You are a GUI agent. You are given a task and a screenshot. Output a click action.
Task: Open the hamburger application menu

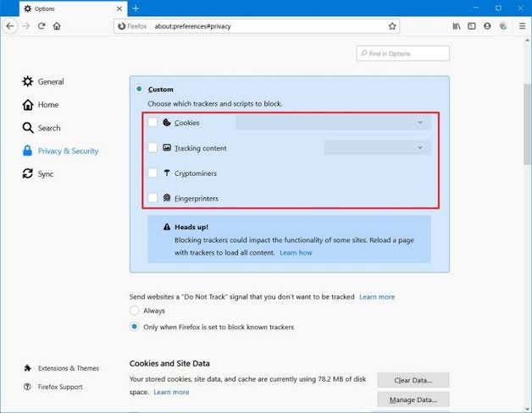coord(522,26)
